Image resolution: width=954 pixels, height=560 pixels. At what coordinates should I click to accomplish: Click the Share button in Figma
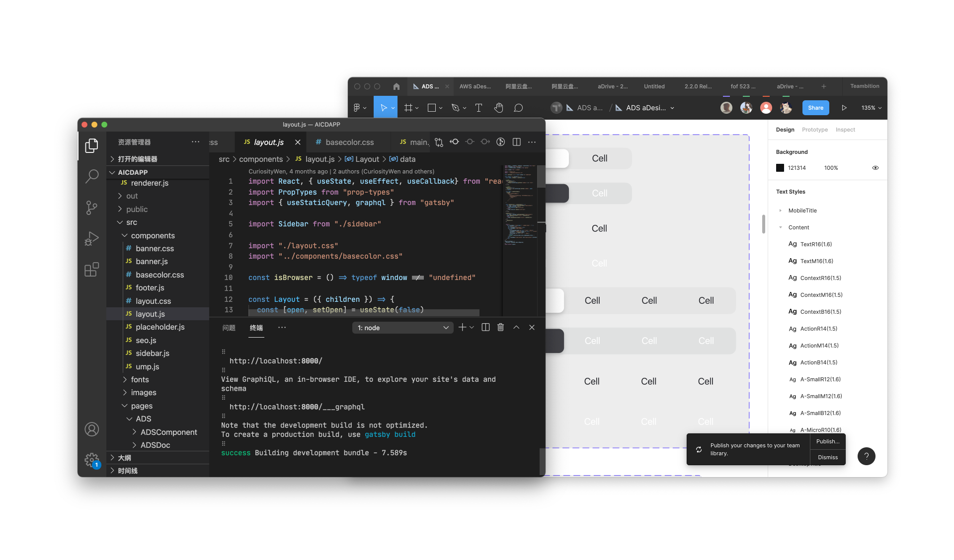pyautogui.click(x=816, y=108)
